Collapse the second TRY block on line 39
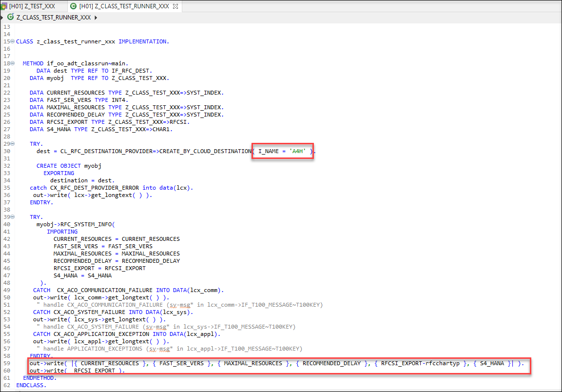 pyautogui.click(x=13, y=216)
